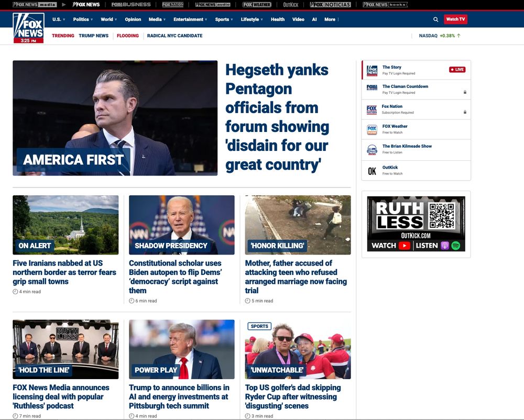Click the NASDAQ +0.38% market ticker

click(x=440, y=36)
